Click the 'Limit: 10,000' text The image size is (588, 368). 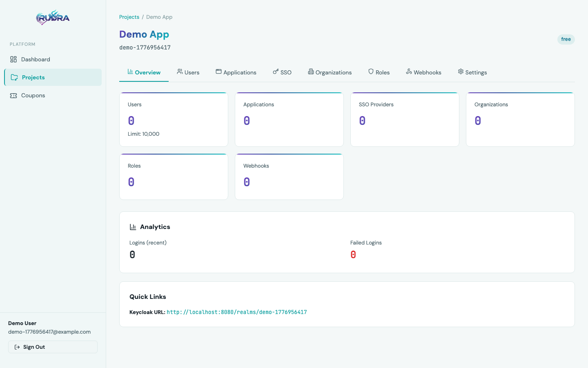tap(143, 134)
